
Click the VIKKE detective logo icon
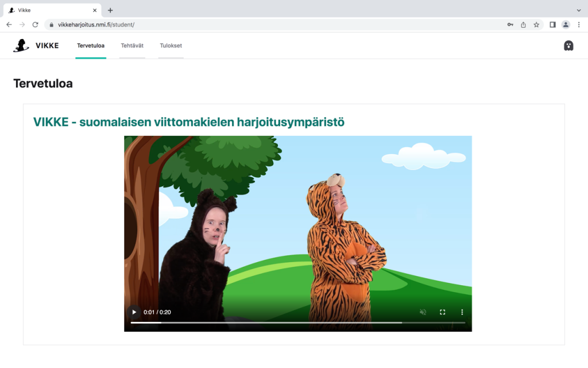pos(21,45)
